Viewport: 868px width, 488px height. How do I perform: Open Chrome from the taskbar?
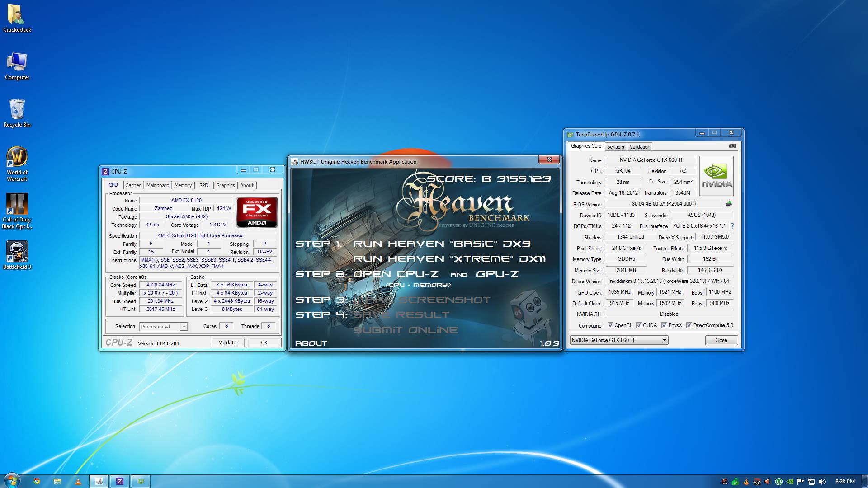pos(37,481)
